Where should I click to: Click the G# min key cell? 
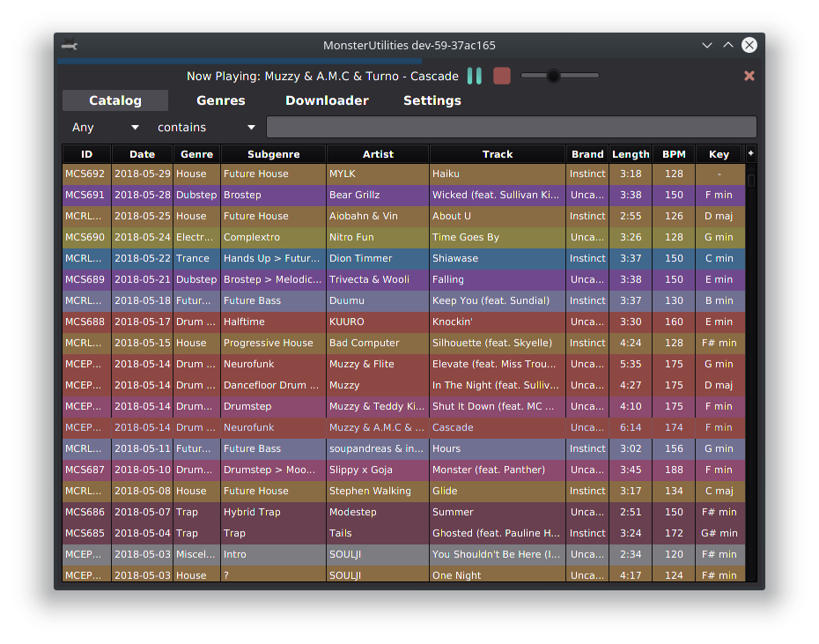click(x=719, y=534)
